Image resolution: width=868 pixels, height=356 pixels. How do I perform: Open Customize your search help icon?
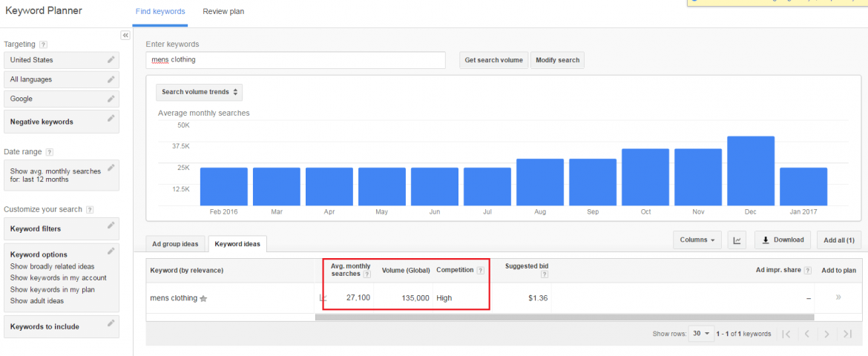(x=90, y=210)
